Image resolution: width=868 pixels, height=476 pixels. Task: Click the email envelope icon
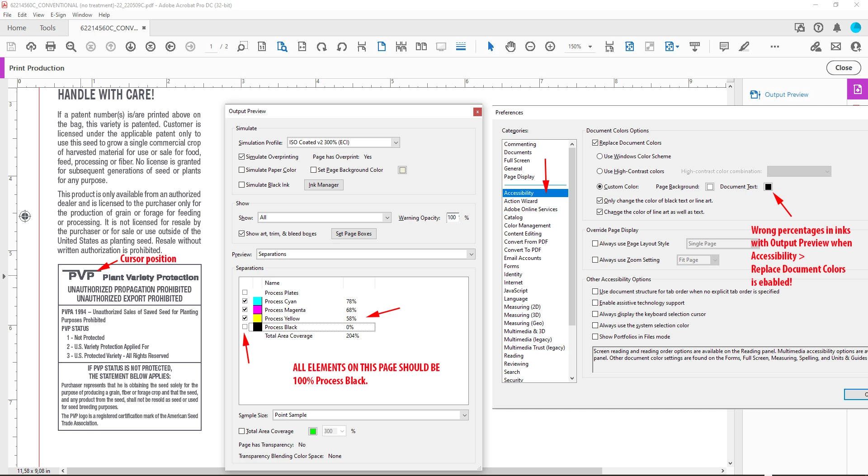pyautogui.click(x=836, y=47)
